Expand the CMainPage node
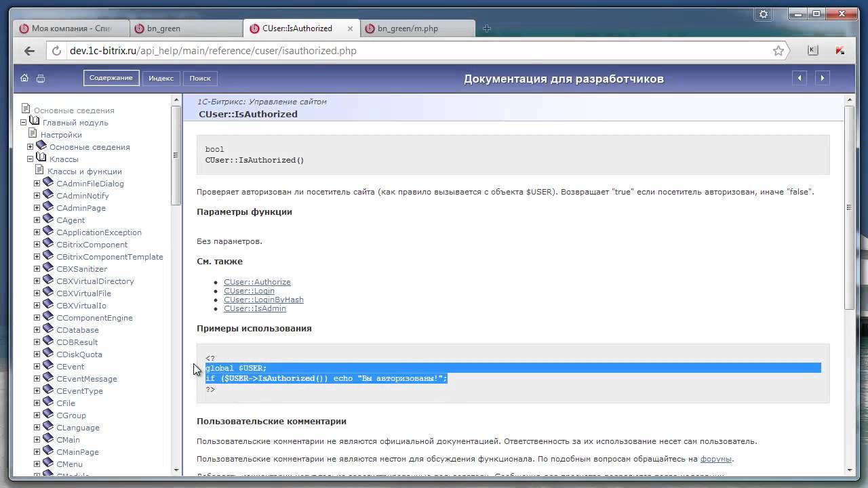This screenshot has width=868, height=488. [x=37, y=452]
